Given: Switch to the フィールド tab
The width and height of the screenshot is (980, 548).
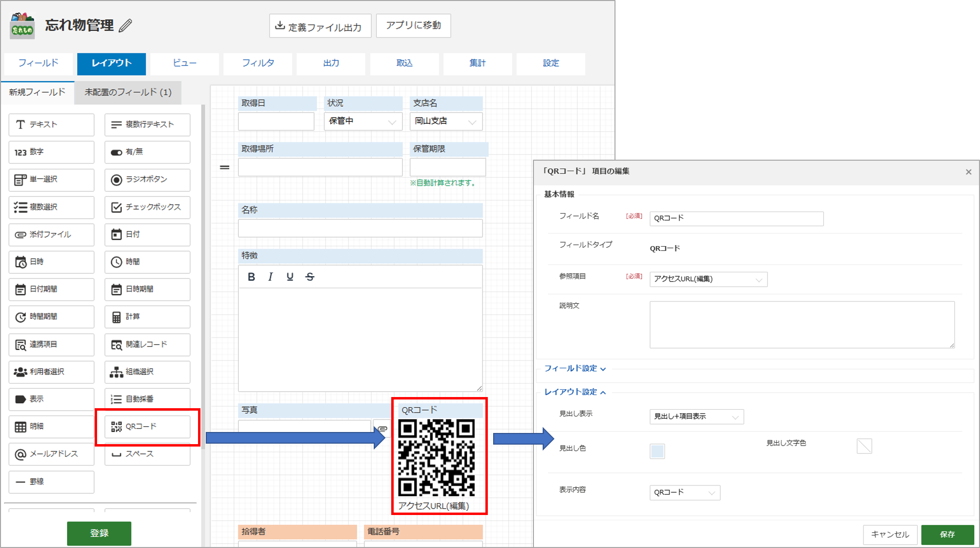Looking at the screenshot, I should (38, 64).
